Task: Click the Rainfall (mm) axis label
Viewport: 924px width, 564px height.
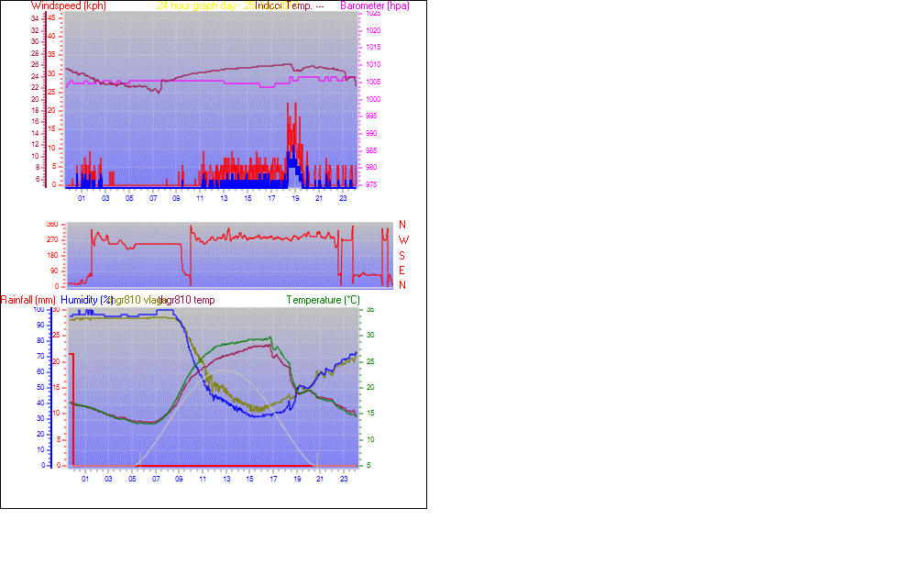Action: [28, 300]
